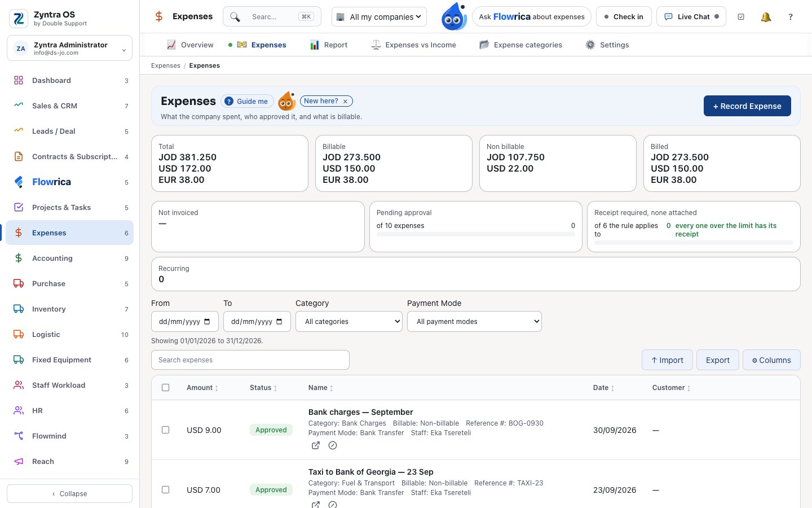Open the All payment modes dropdown
Viewport: 812px width, 508px height.
tap(474, 322)
